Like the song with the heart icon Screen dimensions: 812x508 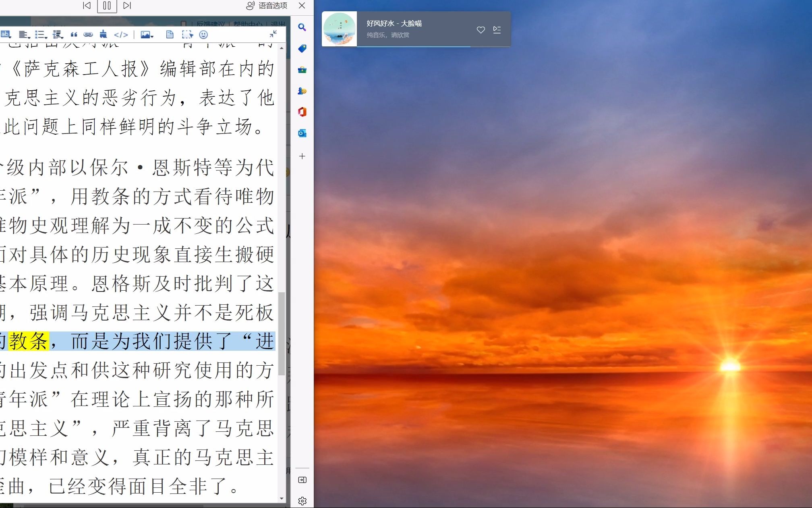481,30
